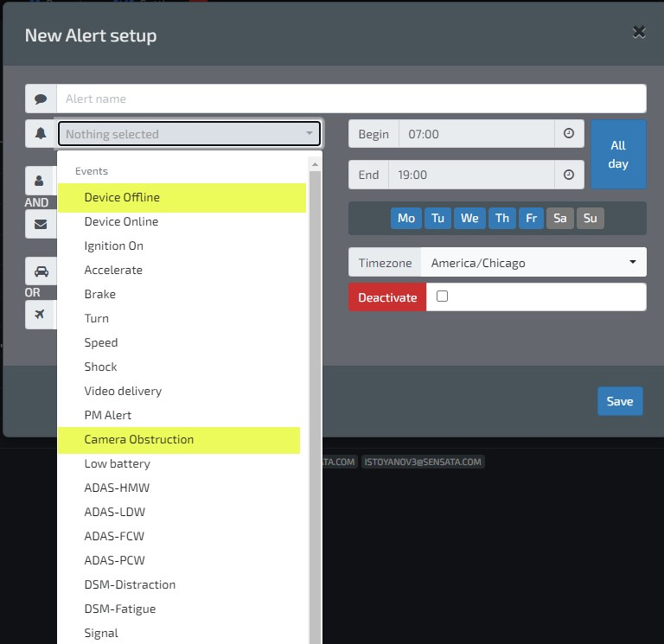This screenshot has height=644, width=664.
Task: Select Device Offline from events list
Action: [x=122, y=197]
